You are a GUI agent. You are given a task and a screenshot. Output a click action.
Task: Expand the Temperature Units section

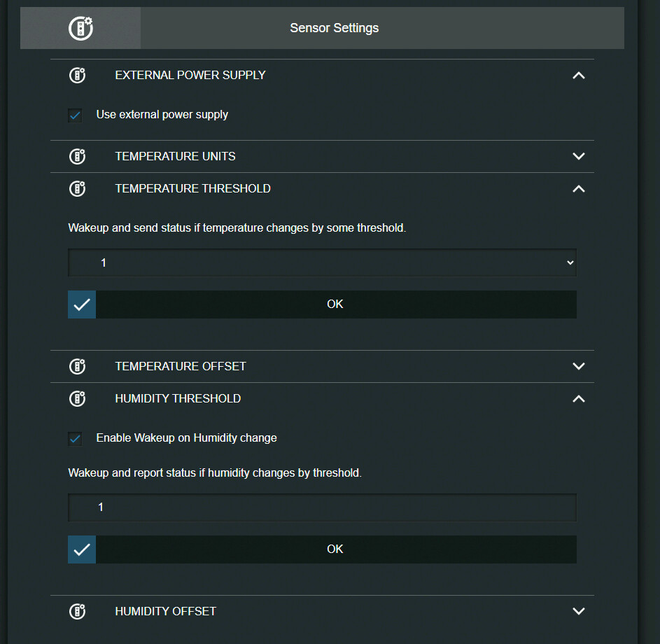(x=578, y=157)
